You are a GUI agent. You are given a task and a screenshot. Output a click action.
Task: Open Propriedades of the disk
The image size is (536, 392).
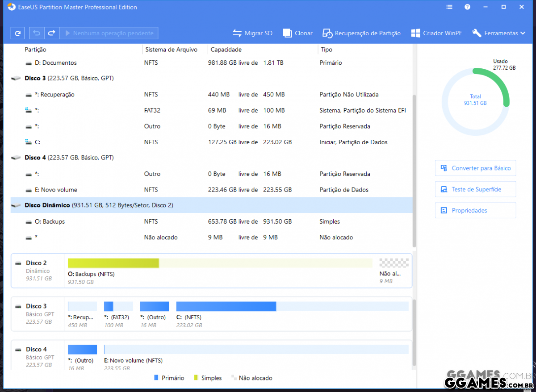pos(475,210)
